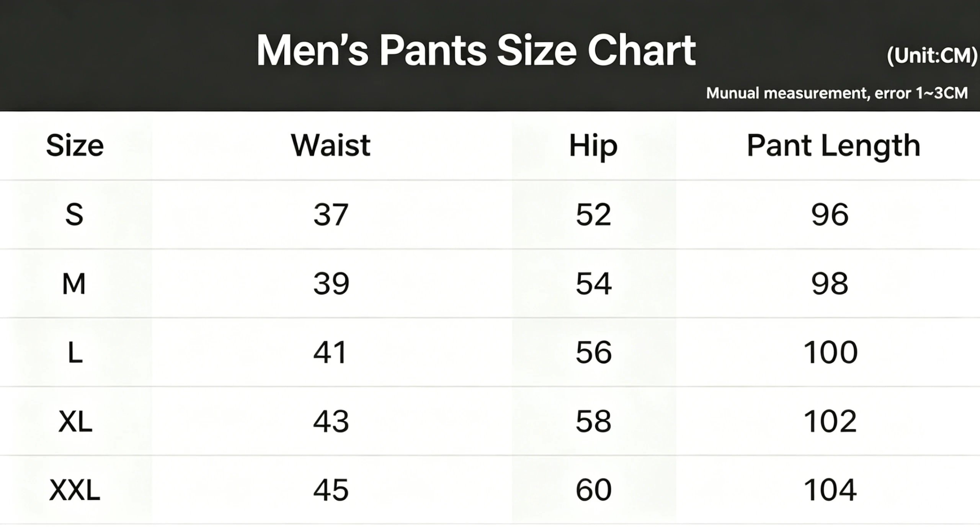Click the M size row label

tap(73, 284)
